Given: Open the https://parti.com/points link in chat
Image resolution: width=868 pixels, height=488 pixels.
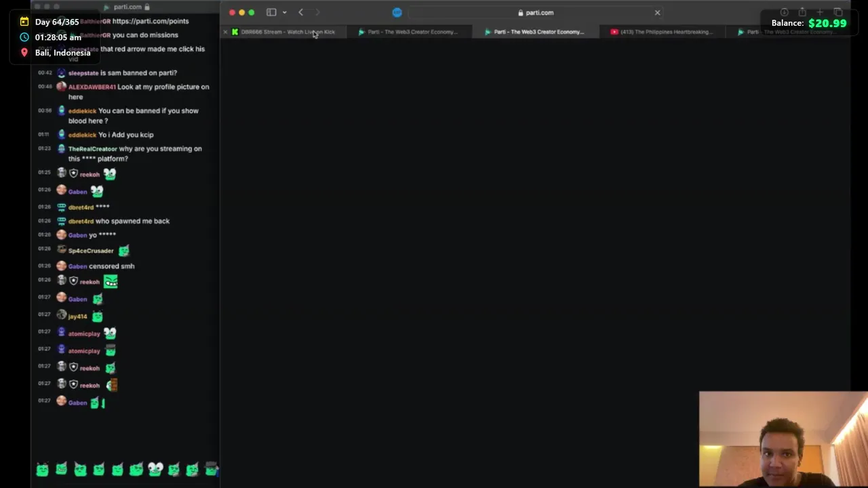Looking at the screenshot, I should click(151, 21).
